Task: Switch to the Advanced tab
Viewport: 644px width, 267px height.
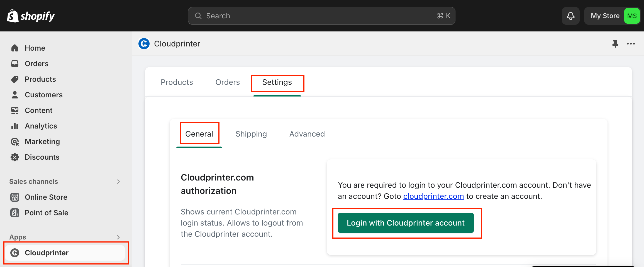Action: click(x=307, y=134)
